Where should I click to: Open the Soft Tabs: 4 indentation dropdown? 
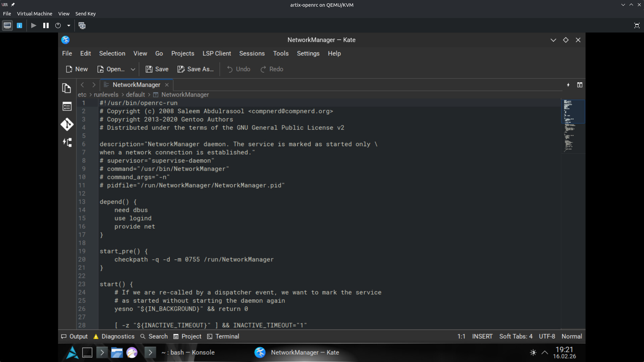click(x=516, y=336)
